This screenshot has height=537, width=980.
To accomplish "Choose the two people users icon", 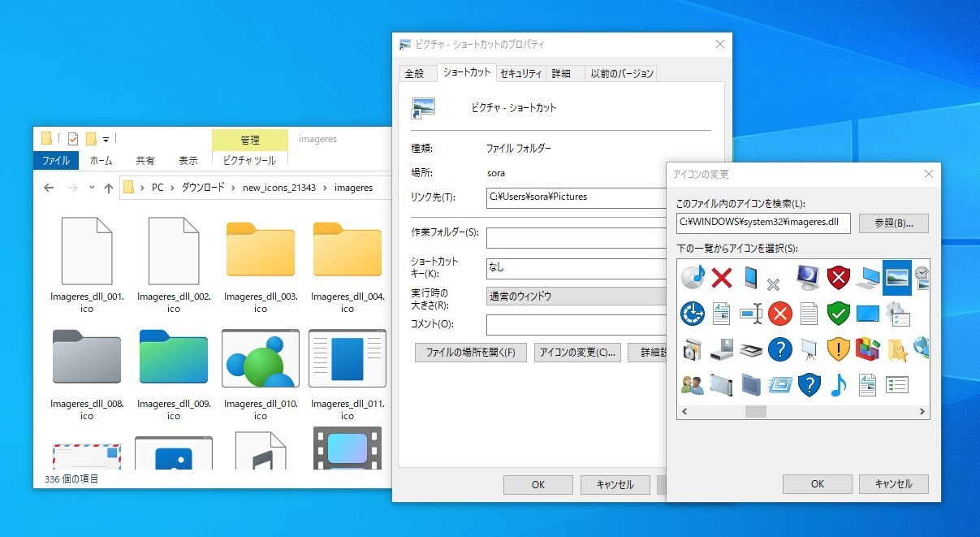I will click(693, 384).
